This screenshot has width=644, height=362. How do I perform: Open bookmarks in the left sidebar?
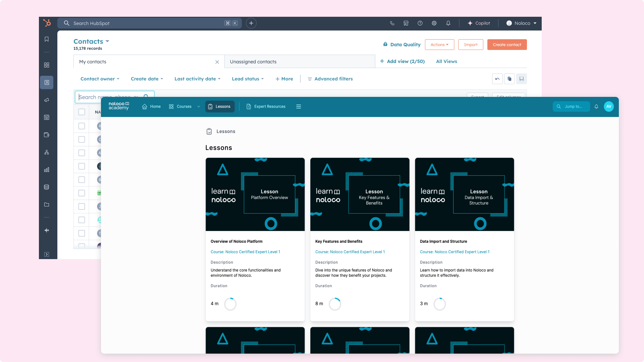(47, 39)
